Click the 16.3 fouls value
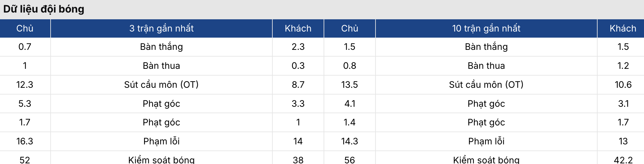The width and height of the screenshot is (644, 164). [x=25, y=141]
